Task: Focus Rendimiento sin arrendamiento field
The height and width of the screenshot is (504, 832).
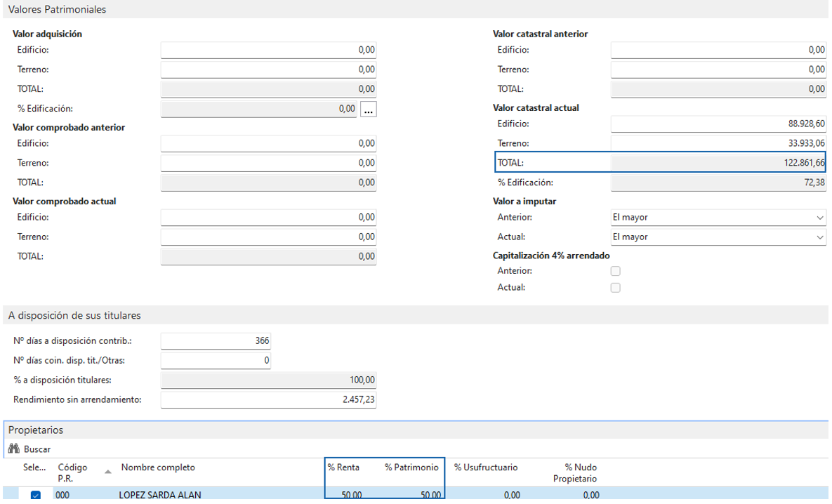Action: pyautogui.click(x=268, y=399)
